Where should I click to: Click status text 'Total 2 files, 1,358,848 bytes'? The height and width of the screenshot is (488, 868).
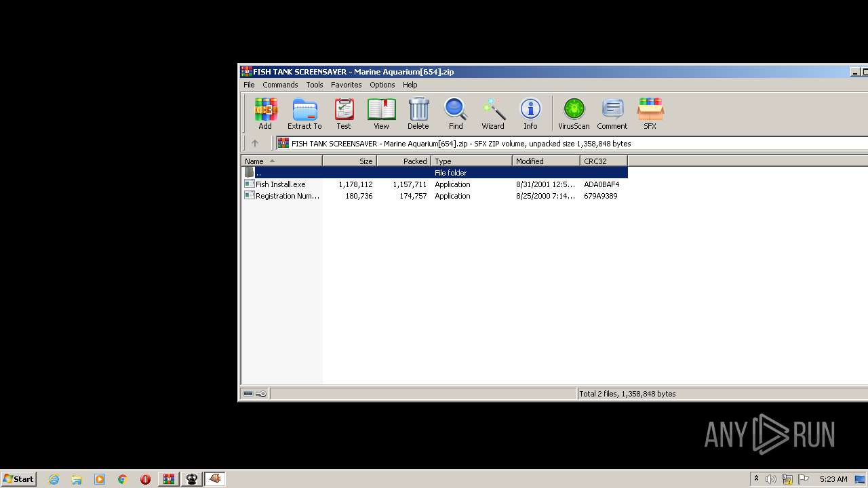click(x=627, y=394)
